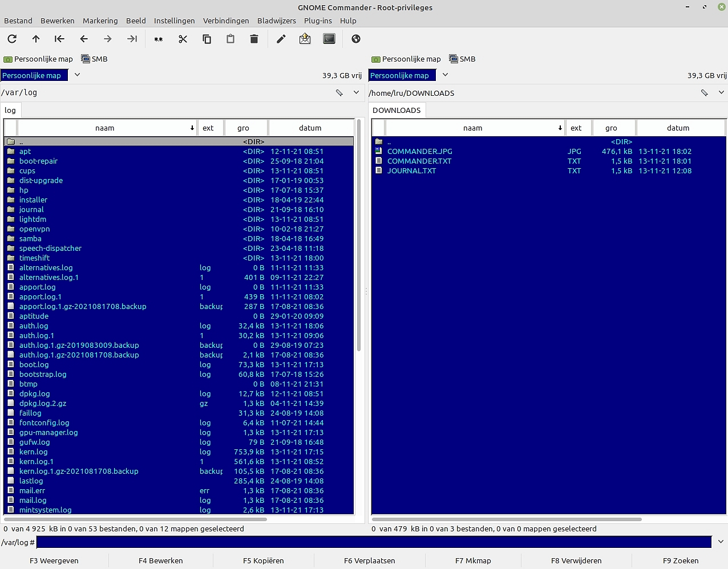Click the left pane vertical scrollbar
728x569 pixels.
coord(359,234)
